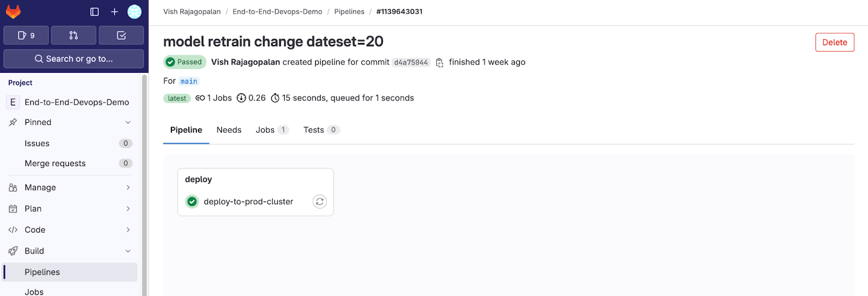Switch to the Needs tab
Image resolution: width=868 pixels, height=296 pixels.
click(229, 130)
